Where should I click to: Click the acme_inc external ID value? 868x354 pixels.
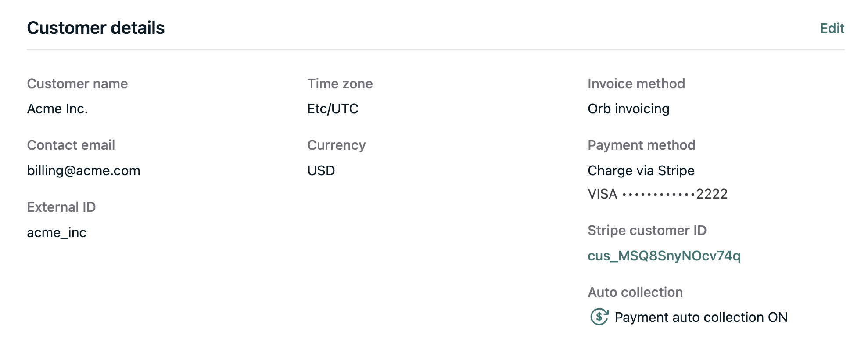[57, 232]
